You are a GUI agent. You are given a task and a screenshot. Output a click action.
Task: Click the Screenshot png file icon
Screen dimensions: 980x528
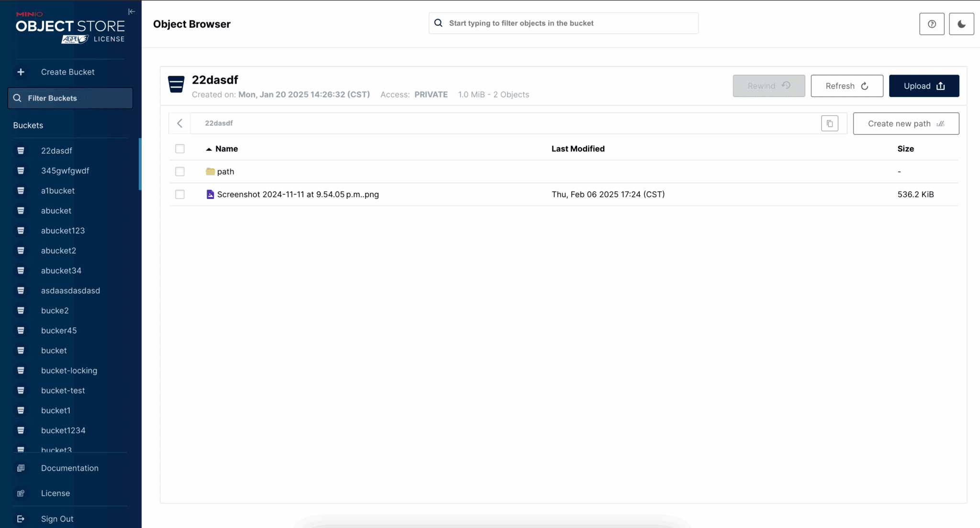(x=210, y=194)
